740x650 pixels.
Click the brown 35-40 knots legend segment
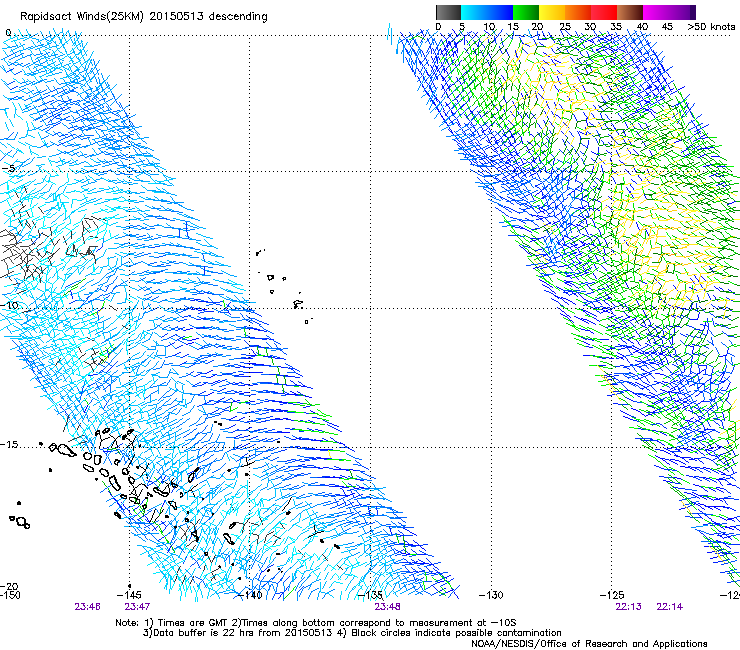[x=630, y=12]
